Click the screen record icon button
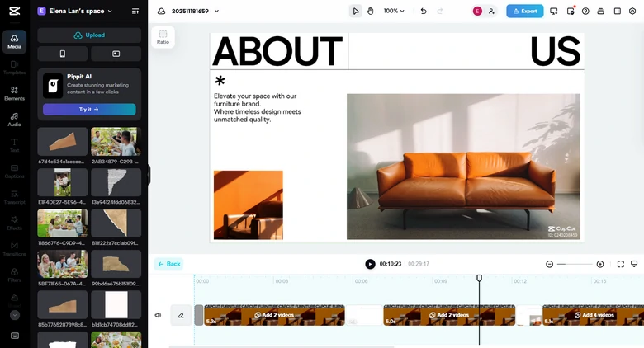This screenshot has height=348, width=644. click(x=116, y=54)
